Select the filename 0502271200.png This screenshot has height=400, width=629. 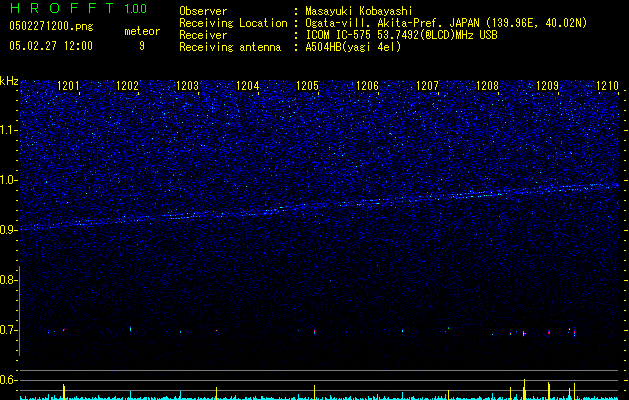[x=51, y=26]
